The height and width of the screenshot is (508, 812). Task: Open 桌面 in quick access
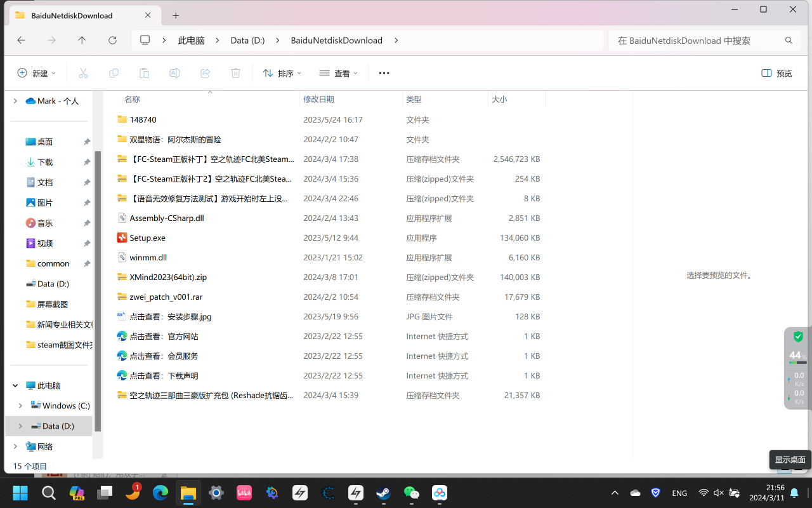pos(44,142)
